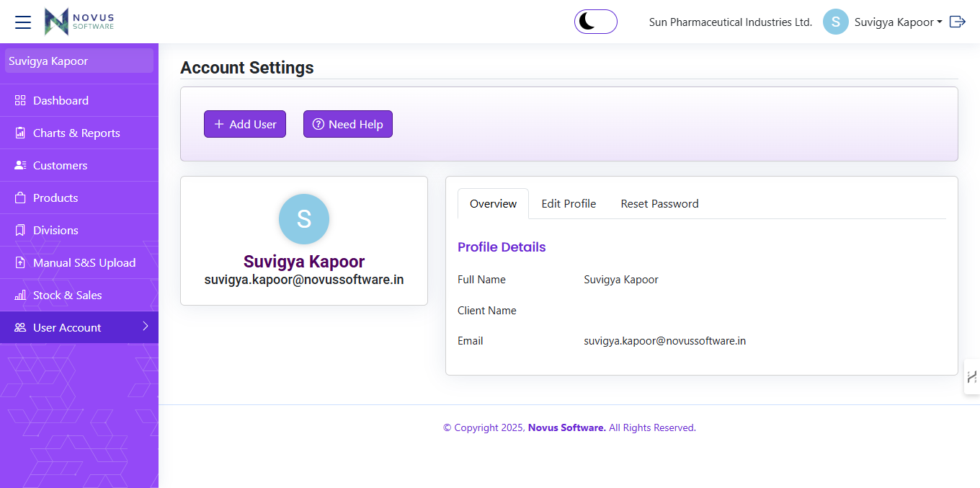Click Email value in Profile Details
The image size is (980, 488).
(665, 341)
